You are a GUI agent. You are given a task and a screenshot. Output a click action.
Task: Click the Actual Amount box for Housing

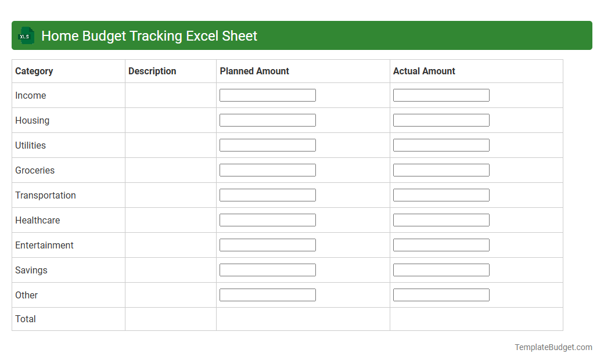(441, 120)
